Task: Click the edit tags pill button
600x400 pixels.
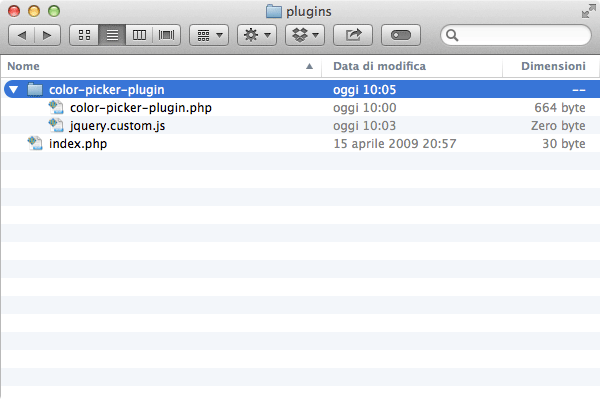Action: click(x=401, y=36)
